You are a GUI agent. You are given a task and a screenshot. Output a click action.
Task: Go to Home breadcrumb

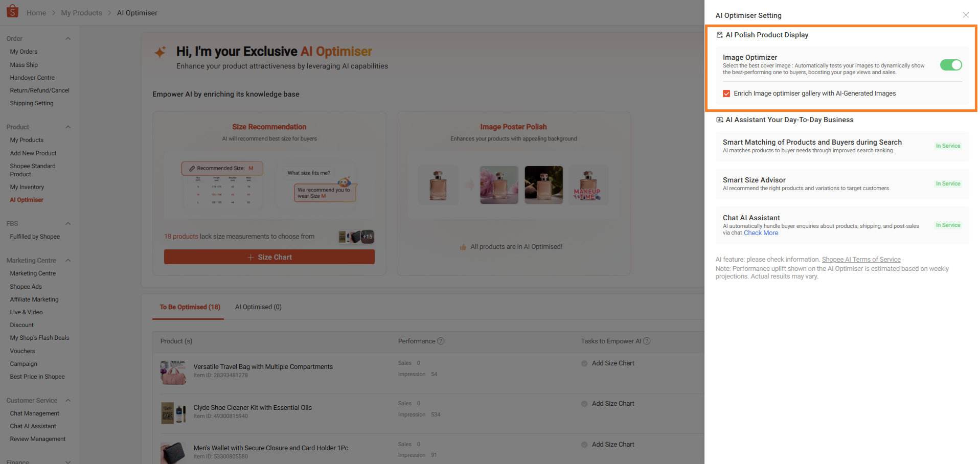coord(36,13)
